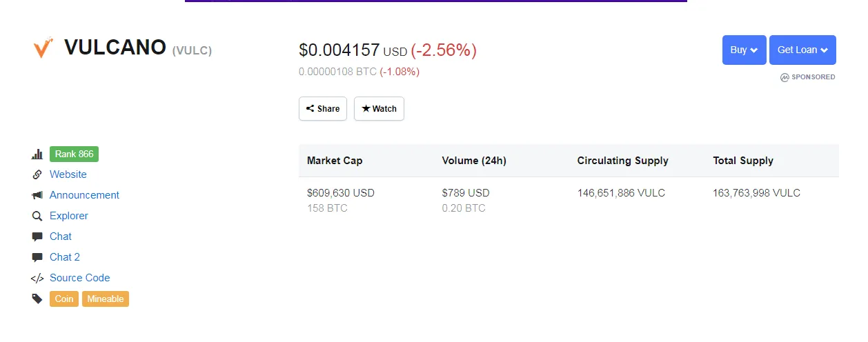Click the green Rank 866 badge
Screen dimensions: 868x342
pos(75,154)
